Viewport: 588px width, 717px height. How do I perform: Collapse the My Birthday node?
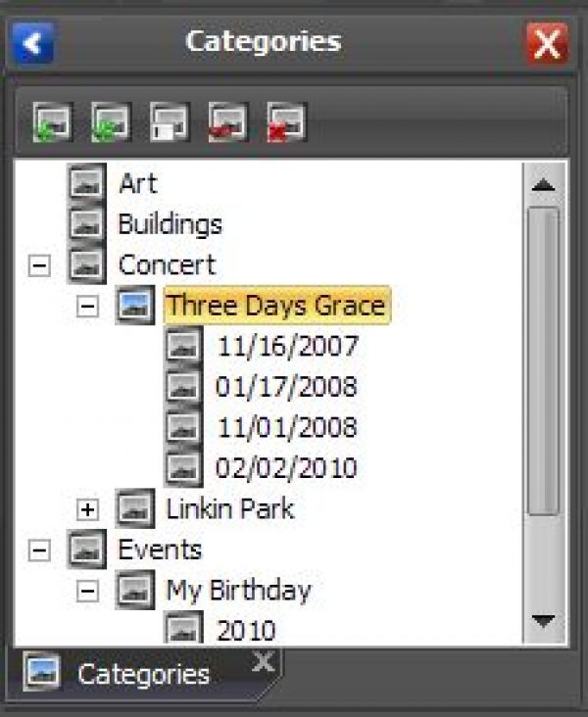[88, 591]
